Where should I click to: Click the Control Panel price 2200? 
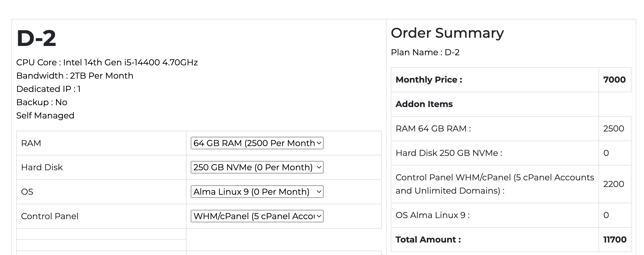point(613,184)
